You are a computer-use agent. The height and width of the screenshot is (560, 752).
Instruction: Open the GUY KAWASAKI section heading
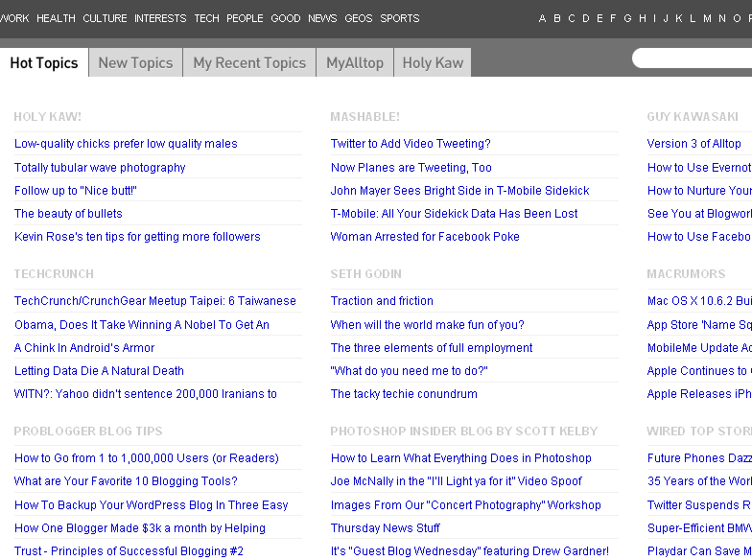693,117
